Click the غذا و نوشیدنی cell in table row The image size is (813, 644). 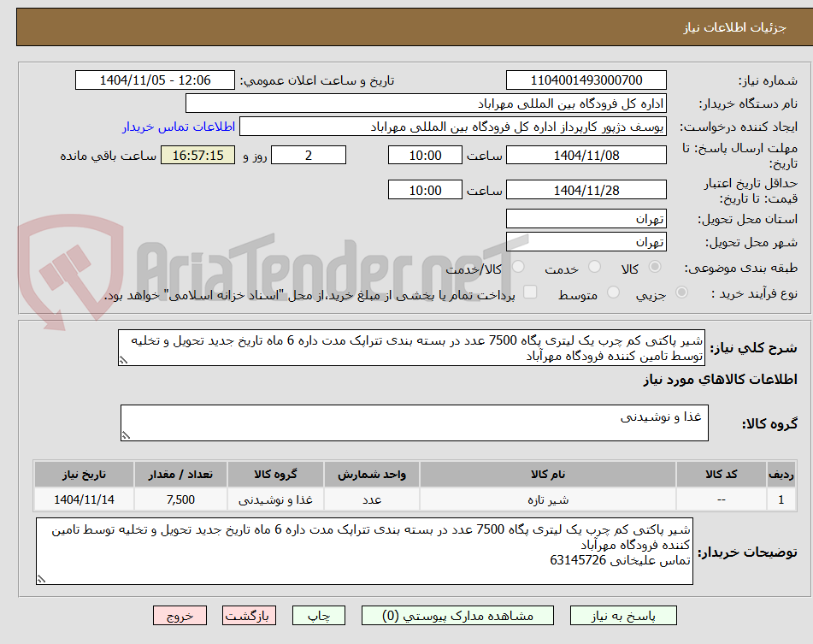click(275, 499)
